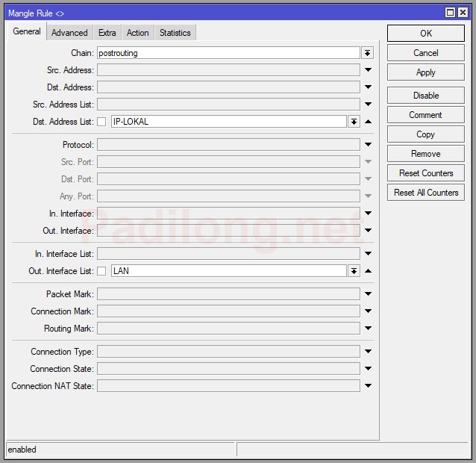This screenshot has height=463, width=476.
Task: Expand the Packet Mark field
Action: [368, 294]
